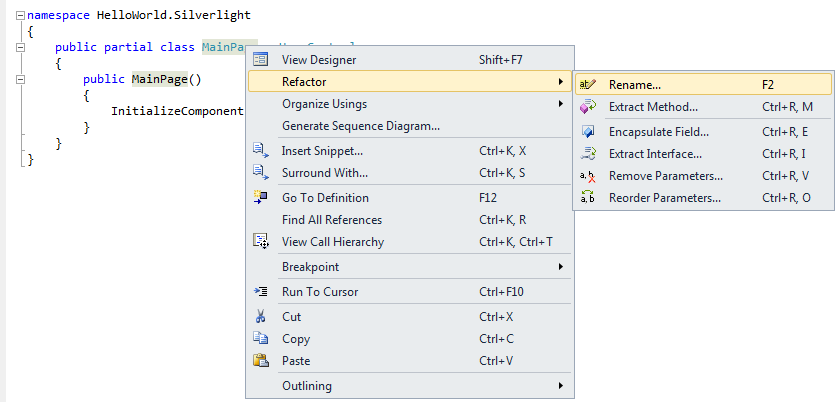Viewport: 839px width, 402px height.
Task: Click the Rename pencil icon
Action: coord(588,85)
